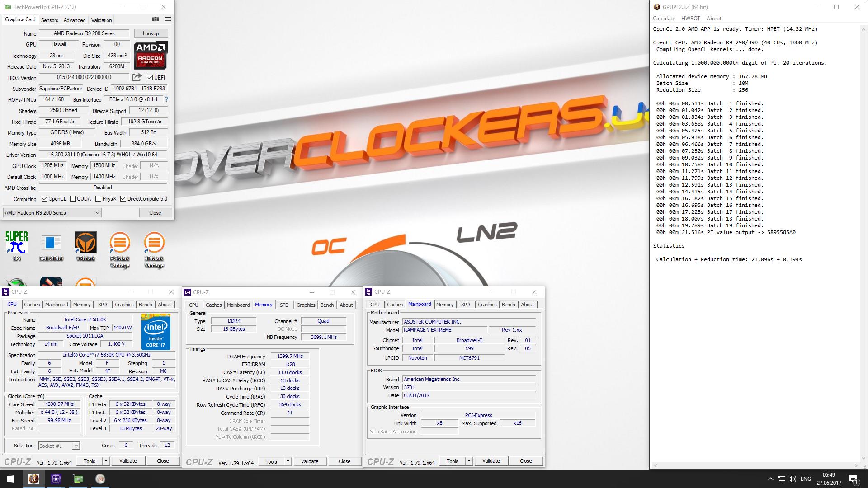Toggle the CUDA checkbox
The height and width of the screenshot is (488, 868).
click(x=73, y=199)
